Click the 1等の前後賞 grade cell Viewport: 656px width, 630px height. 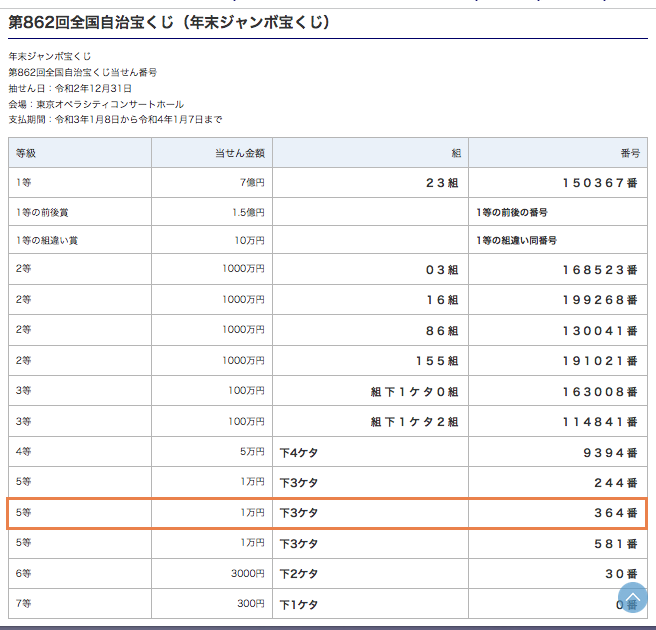click(80, 212)
